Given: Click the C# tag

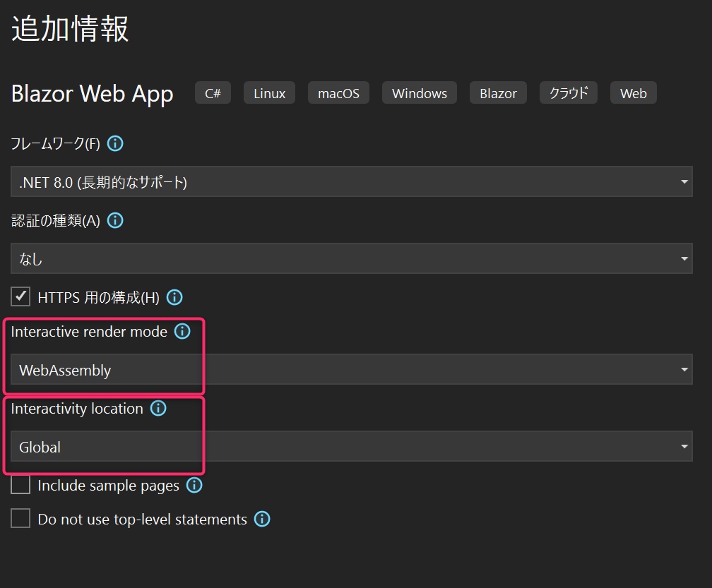Looking at the screenshot, I should click(213, 93).
